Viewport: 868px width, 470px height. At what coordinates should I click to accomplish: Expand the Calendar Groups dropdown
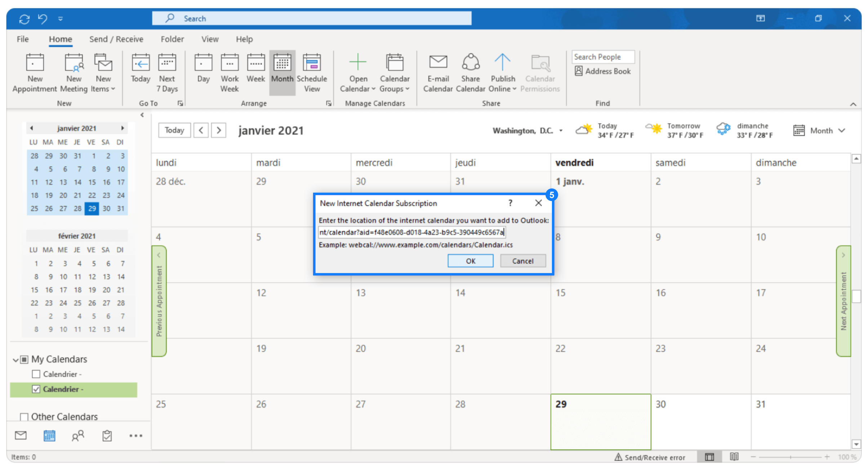pyautogui.click(x=395, y=73)
